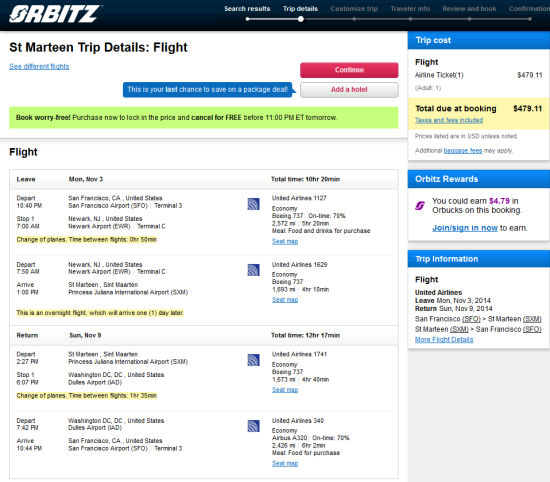Click 'Total due at booking' amount
Viewport: 550px width, 482px height.
point(528,108)
